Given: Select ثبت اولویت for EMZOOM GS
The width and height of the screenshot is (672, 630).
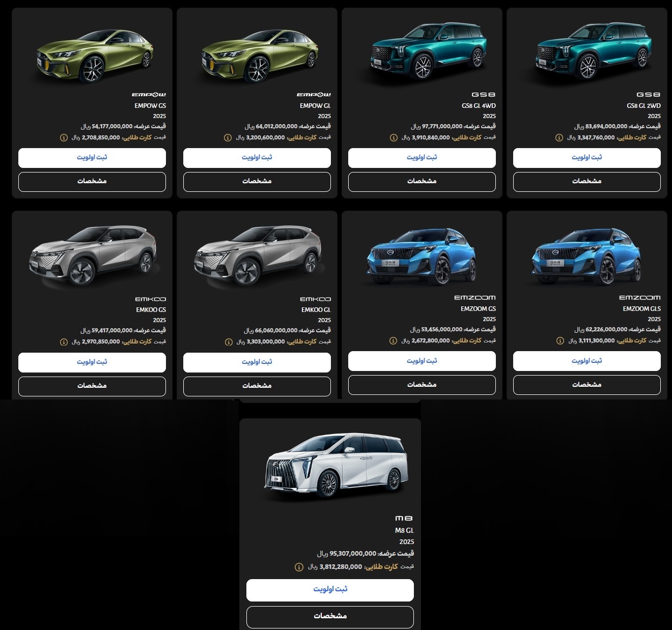Looking at the screenshot, I should 422,361.
